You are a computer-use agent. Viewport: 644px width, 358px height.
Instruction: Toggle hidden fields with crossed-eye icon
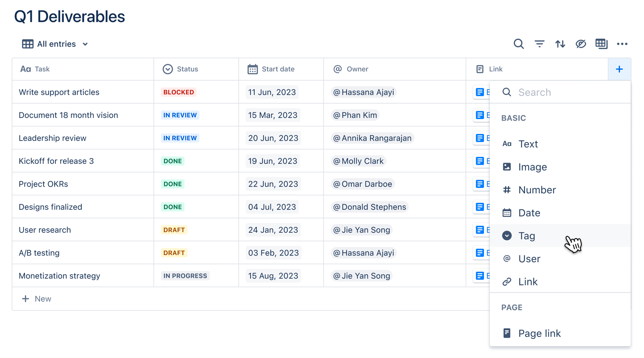581,44
